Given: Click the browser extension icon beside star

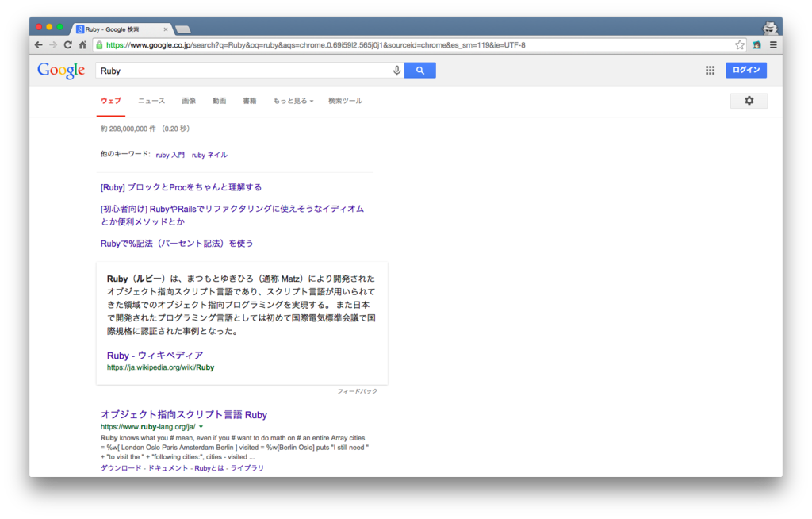Looking at the screenshot, I should pyautogui.click(x=756, y=45).
